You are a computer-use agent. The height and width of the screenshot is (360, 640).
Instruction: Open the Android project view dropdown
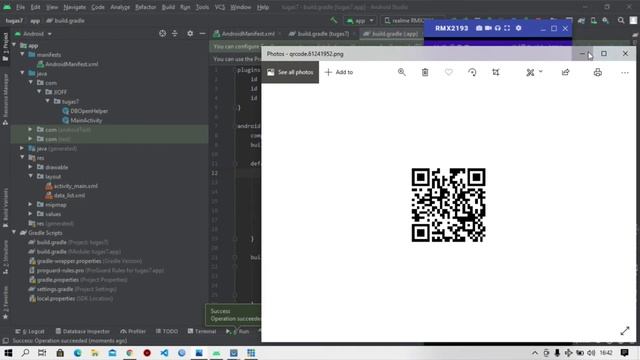(x=33, y=34)
